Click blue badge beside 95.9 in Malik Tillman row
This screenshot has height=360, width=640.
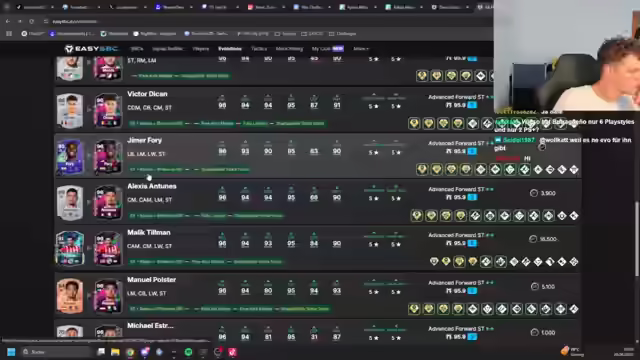(472, 243)
